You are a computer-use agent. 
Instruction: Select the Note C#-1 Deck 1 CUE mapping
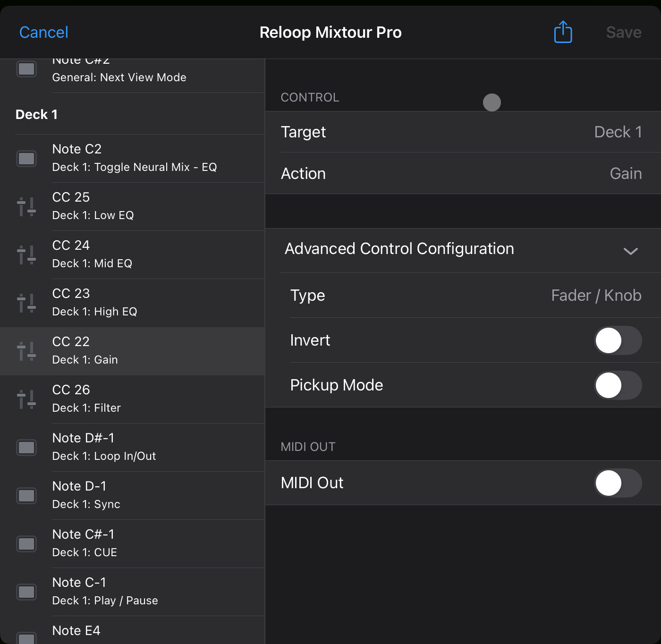[132, 544]
